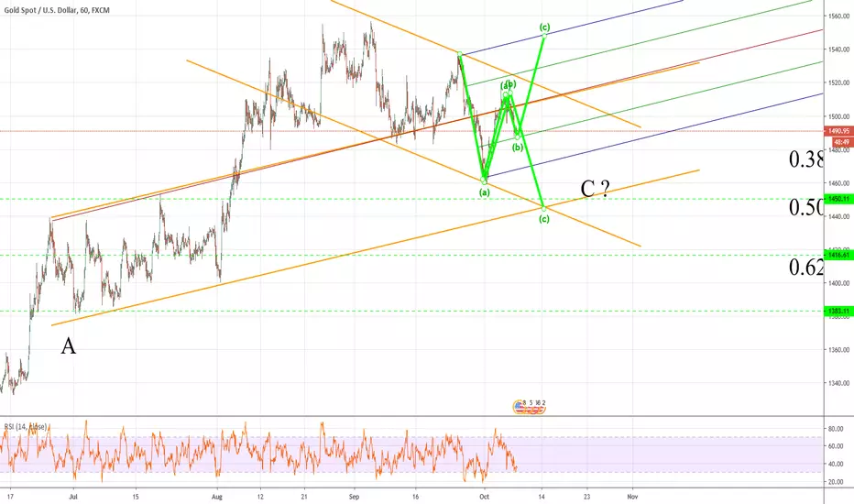
Task: Select the 0.50 Fibonacci text label
Action: point(806,207)
